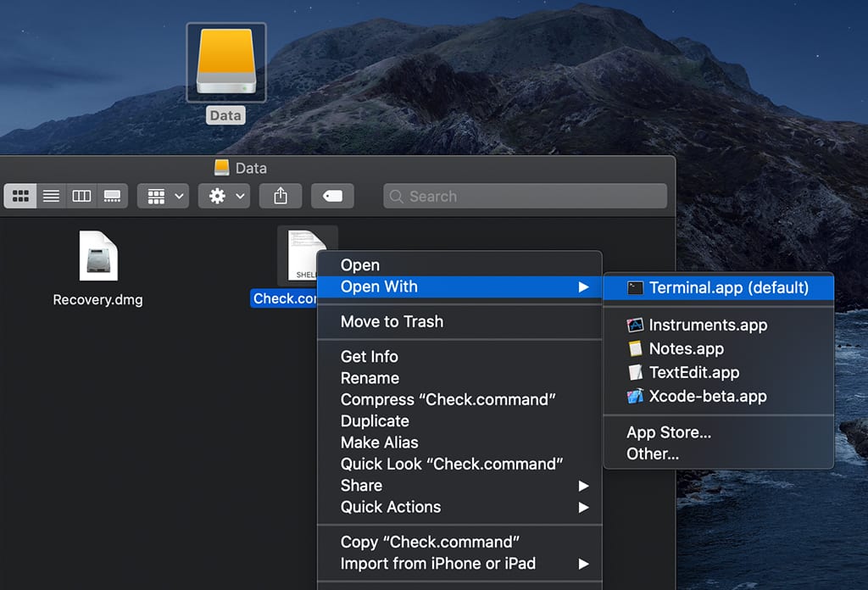Click the magnifier icon in Search field
868x590 pixels.
click(397, 197)
